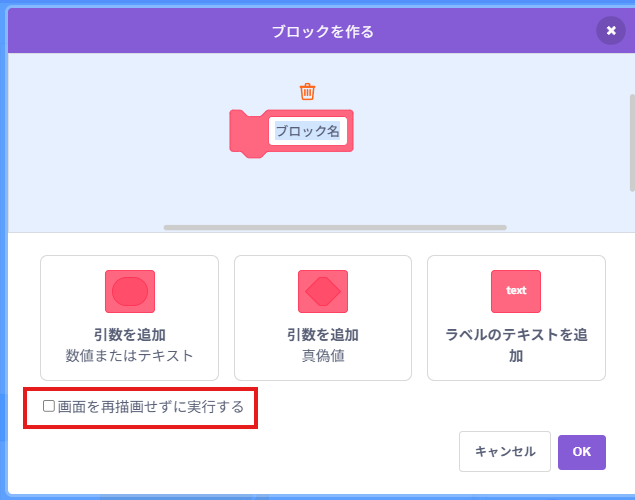Click the 画面を再描画せずに実行する label text
This screenshot has height=500, width=635.
(151, 407)
